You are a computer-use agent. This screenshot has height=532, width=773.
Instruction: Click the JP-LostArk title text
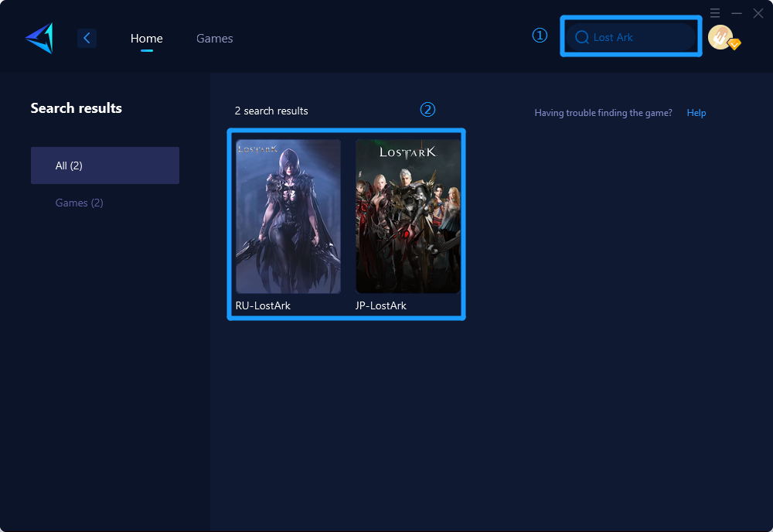[x=380, y=305]
